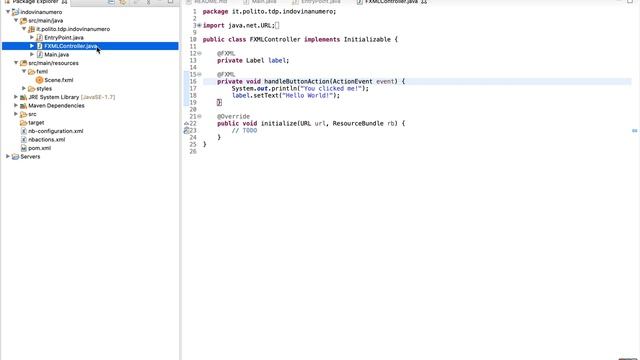Expand Maven Dependencies
Viewport: 640px width, 360px height.
[16, 106]
